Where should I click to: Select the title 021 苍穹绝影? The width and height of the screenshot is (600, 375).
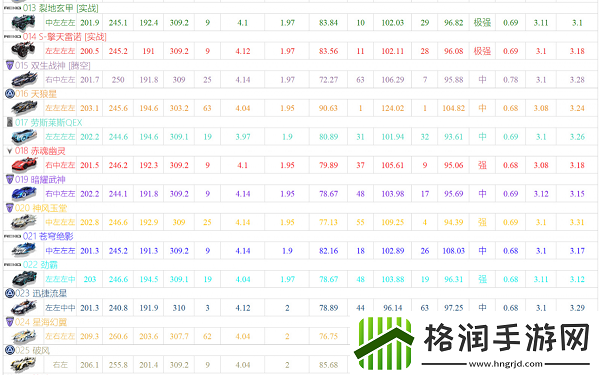click(48, 236)
